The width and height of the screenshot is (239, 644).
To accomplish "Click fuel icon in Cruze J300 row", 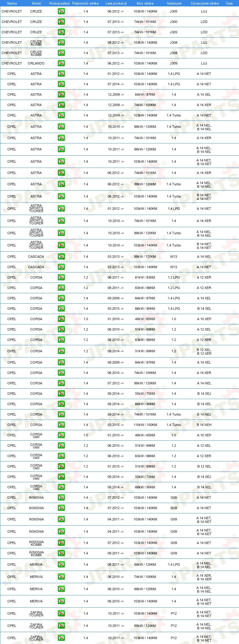I will (61, 22).
